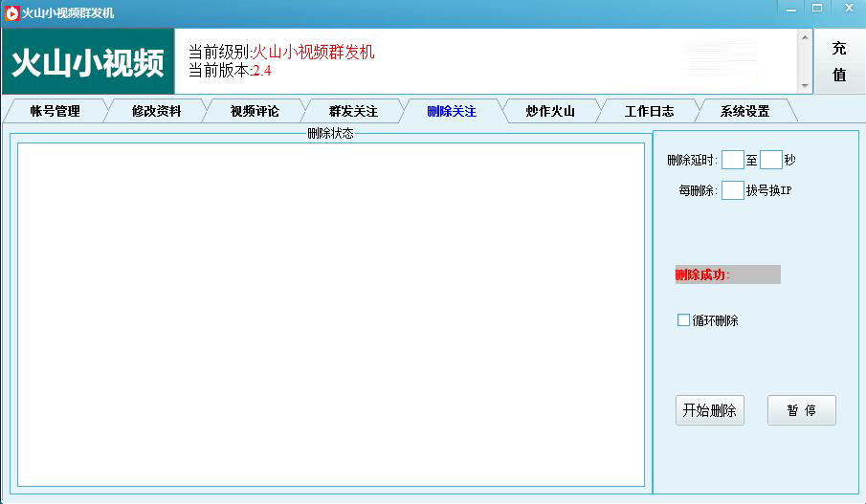Click the 火山小视频 logo banner
Image resolution: width=866 pixels, height=504 pixels.
pyautogui.click(x=88, y=61)
